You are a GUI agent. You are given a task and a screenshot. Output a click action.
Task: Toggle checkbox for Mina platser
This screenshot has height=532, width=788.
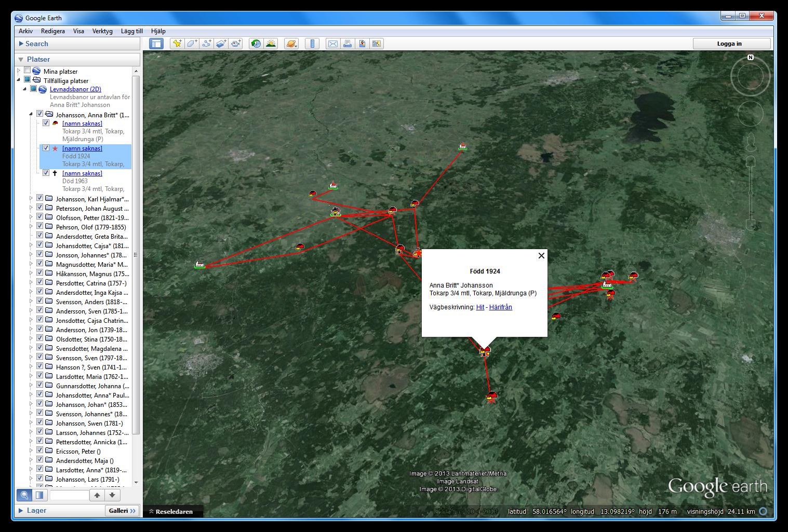pos(27,71)
